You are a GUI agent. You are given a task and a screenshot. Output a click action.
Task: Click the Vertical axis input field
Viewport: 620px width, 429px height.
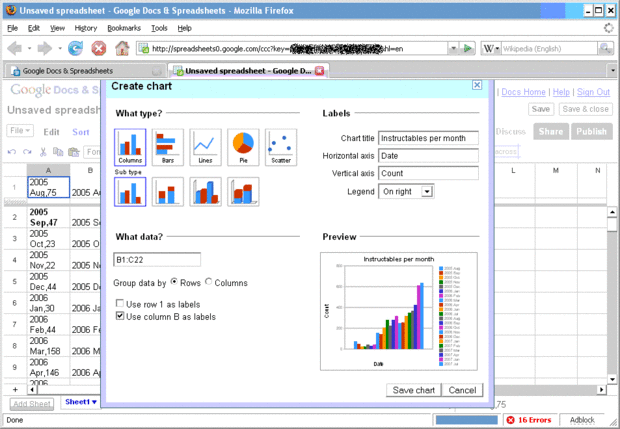click(428, 173)
